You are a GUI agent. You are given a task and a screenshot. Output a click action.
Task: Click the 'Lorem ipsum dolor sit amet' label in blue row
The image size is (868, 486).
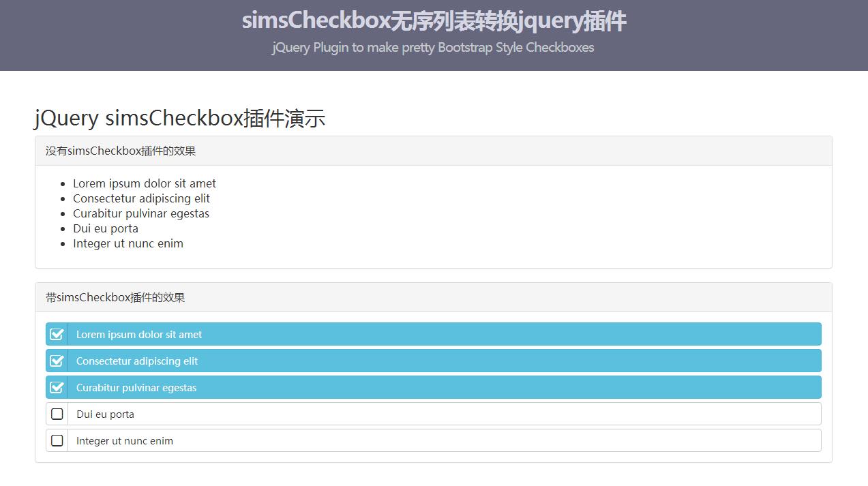click(139, 334)
